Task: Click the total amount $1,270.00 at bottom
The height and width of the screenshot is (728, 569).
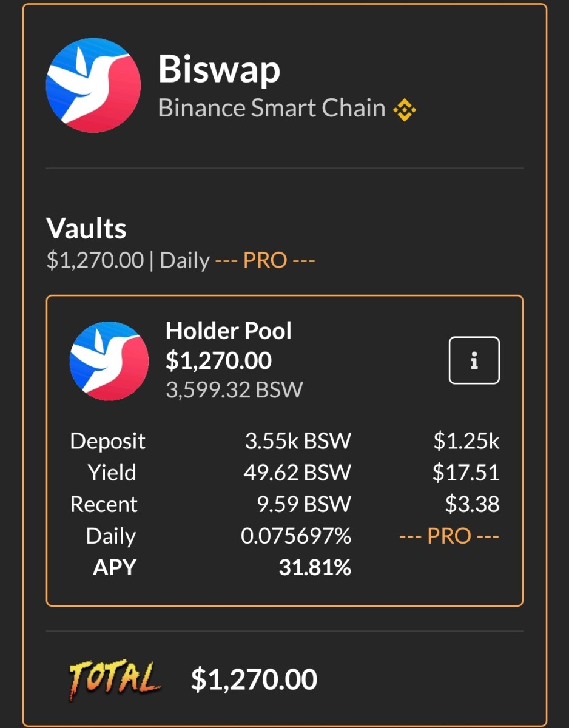Action: (x=254, y=679)
